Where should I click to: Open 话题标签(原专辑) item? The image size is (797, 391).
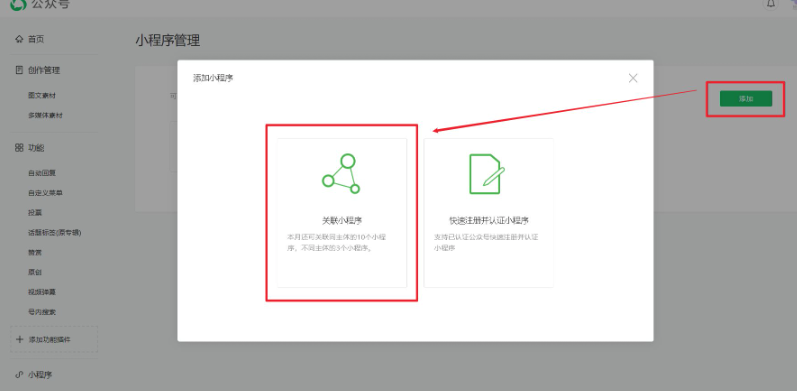coord(55,232)
